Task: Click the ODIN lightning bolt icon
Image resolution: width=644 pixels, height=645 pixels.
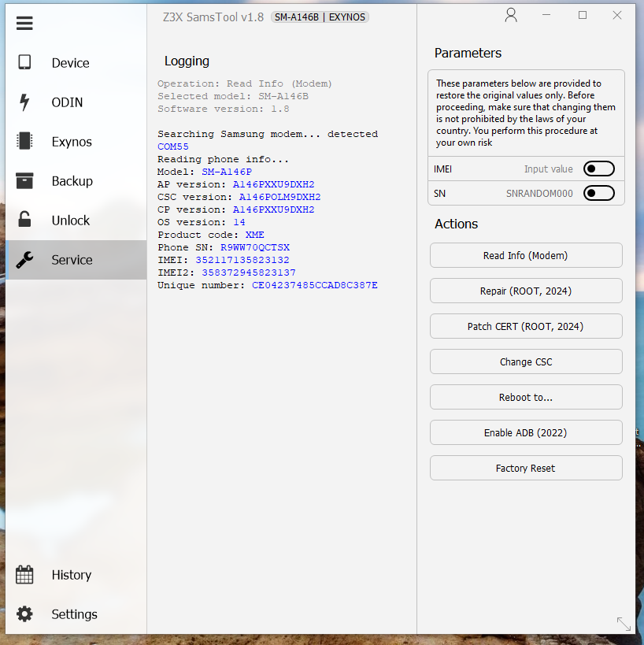Action: (24, 102)
